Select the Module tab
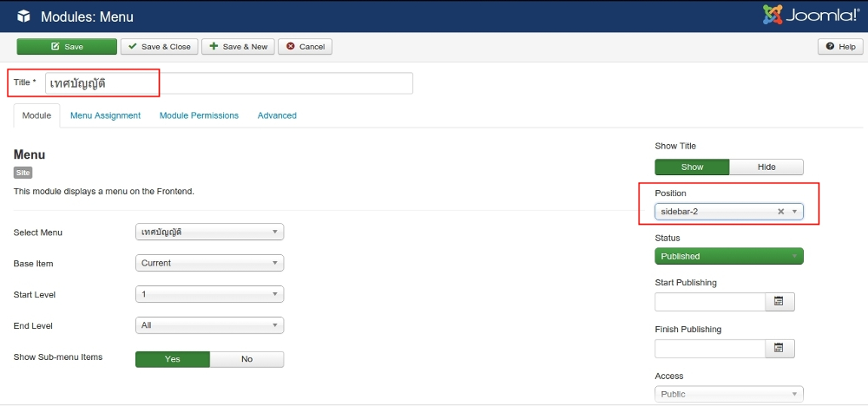The image size is (868, 406). 36,115
